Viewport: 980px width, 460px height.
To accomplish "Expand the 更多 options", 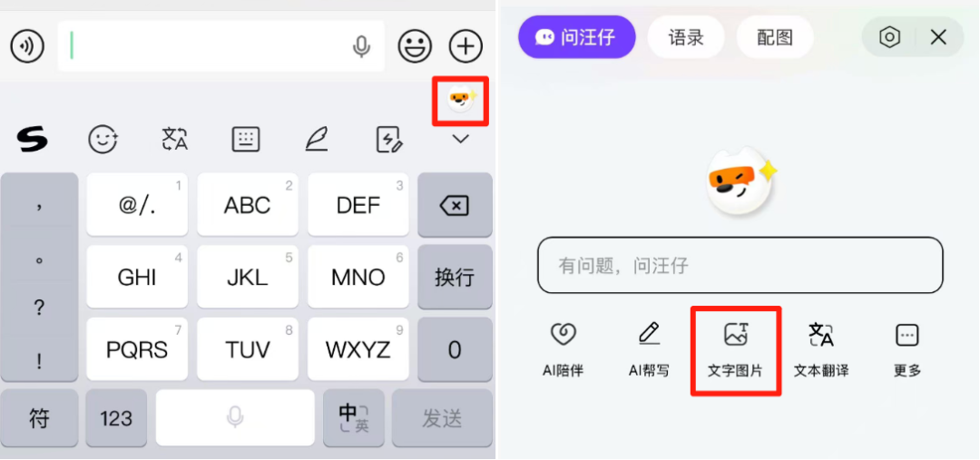I will click(x=906, y=350).
